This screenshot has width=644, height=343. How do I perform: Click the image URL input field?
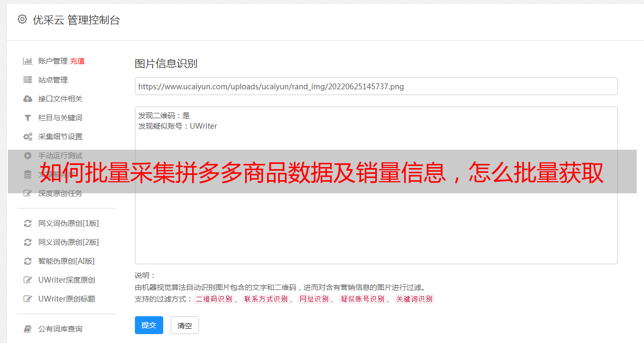(x=376, y=86)
